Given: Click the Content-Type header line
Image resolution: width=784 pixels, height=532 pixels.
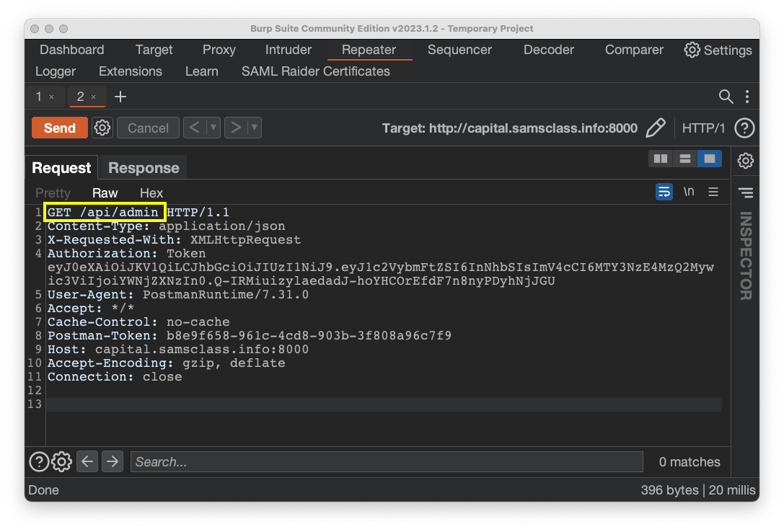Looking at the screenshot, I should [167, 226].
